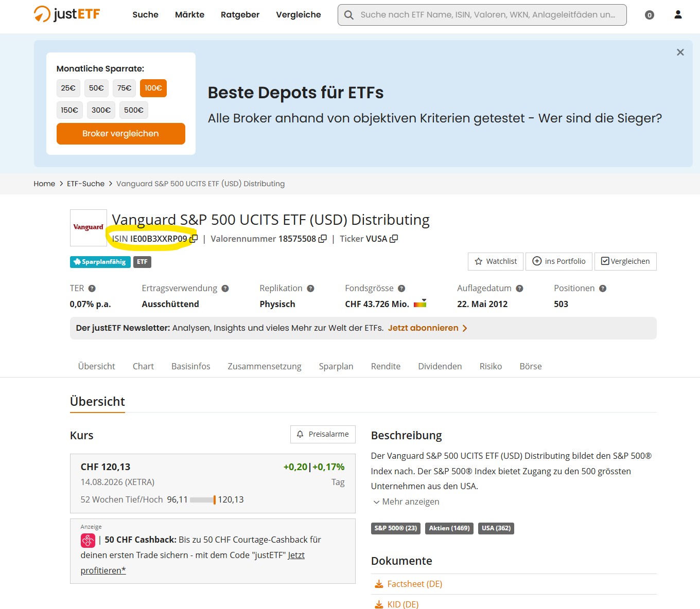The height and width of the screenshot is (609, 700).
Task: Switch to the Chart tab
Action: [143, 366]
